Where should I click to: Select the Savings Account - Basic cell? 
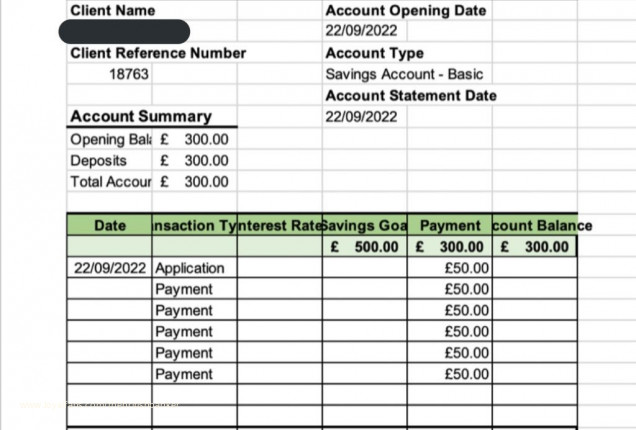(x=395, y=74)
